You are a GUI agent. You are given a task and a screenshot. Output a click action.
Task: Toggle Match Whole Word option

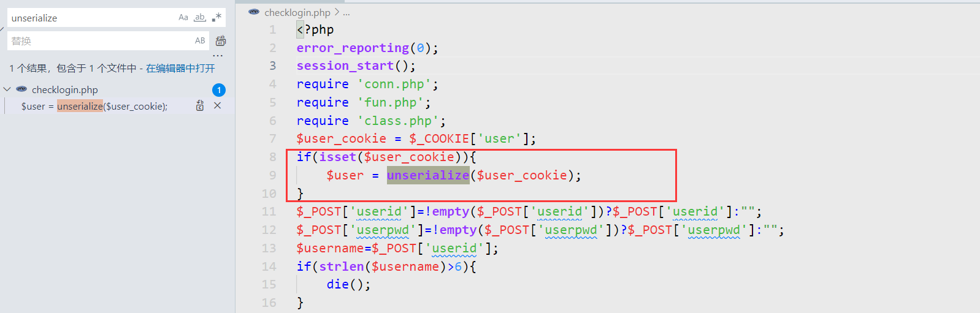(x=200, y=18)
